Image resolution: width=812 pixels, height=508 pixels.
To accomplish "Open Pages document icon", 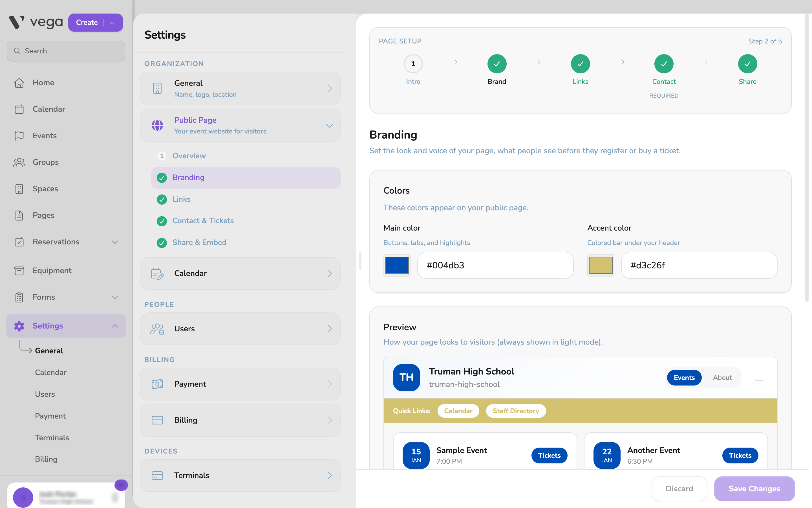I will pyautogui.click(x=19, y=215).
